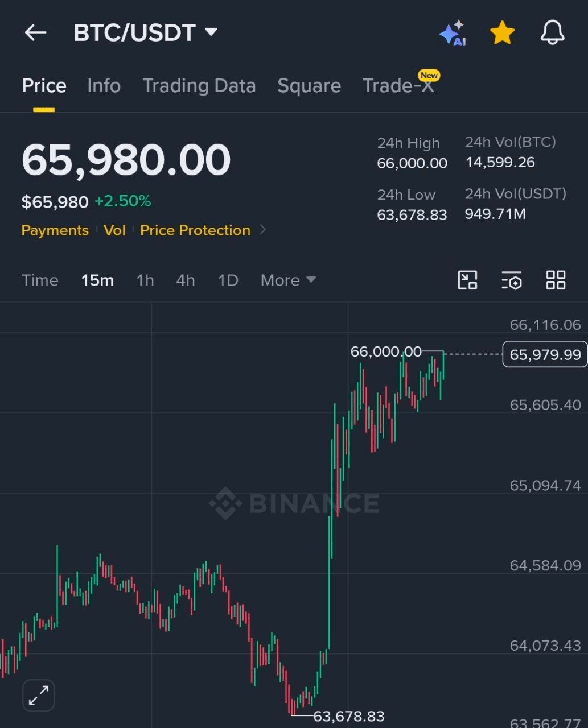
Task: Select the 15m chart interval
Action: tap(97, 280)
